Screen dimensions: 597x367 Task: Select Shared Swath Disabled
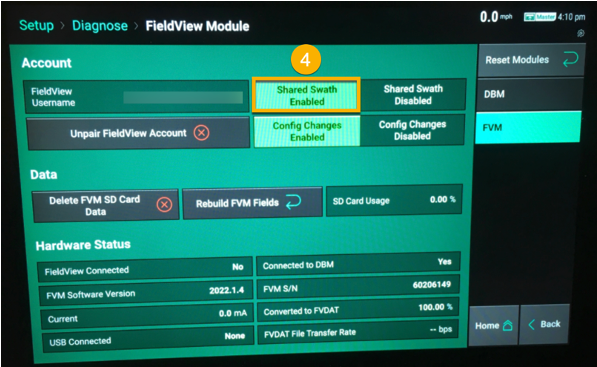pos(413,95)
